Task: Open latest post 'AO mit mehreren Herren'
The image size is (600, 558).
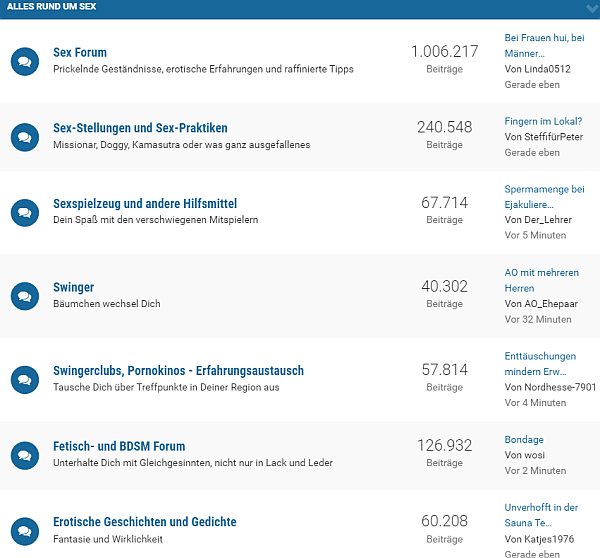Action: [540, 279]
